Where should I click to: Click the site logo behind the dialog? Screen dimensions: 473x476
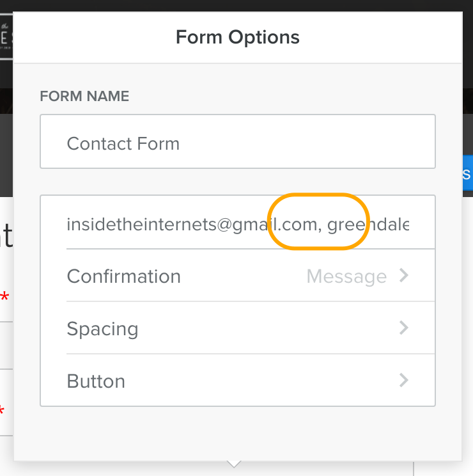click(6, 36)
